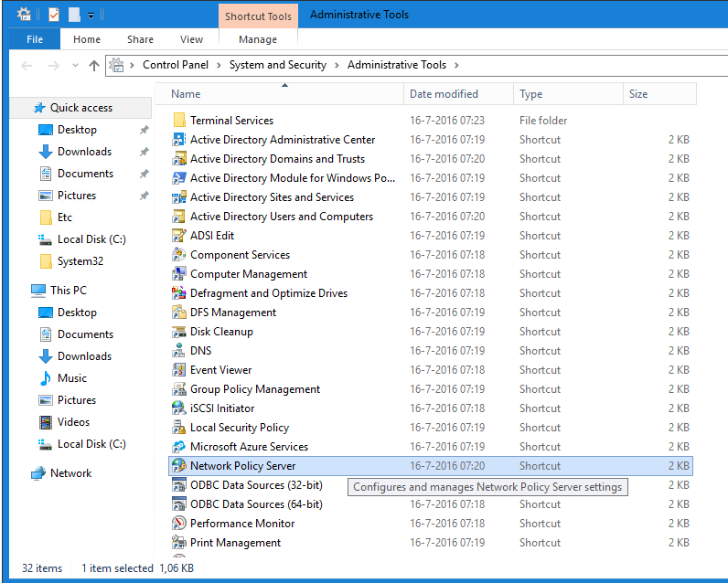Select the ODBC Data Sources (32-bit) icon

click(x=179, y=485)
